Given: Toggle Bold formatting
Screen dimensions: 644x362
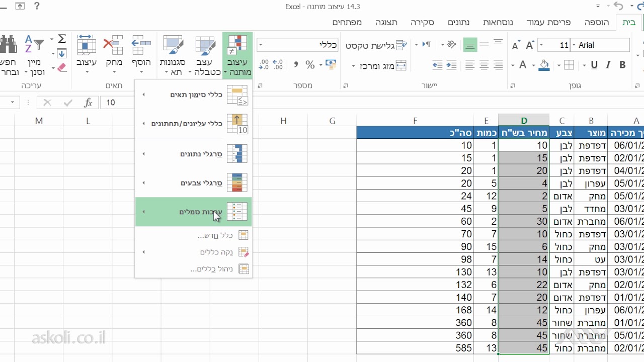Looking at the screenshot, I should tap(622, 65).
